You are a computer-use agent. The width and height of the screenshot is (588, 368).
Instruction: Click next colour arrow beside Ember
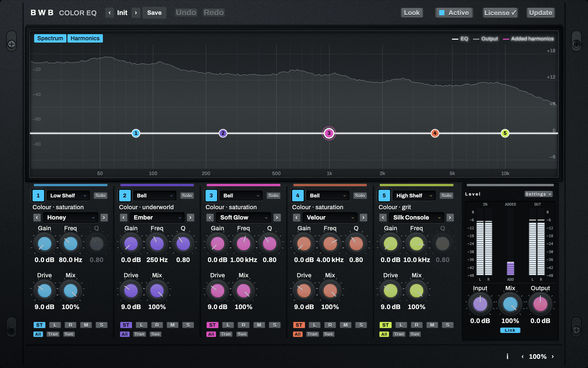[190, 218]
